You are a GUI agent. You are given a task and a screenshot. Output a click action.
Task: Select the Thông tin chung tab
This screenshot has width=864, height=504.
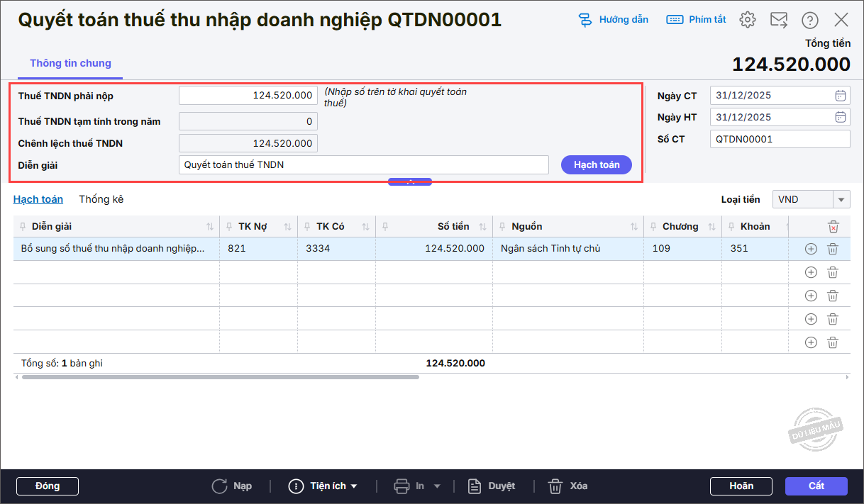tap(70, 63)
